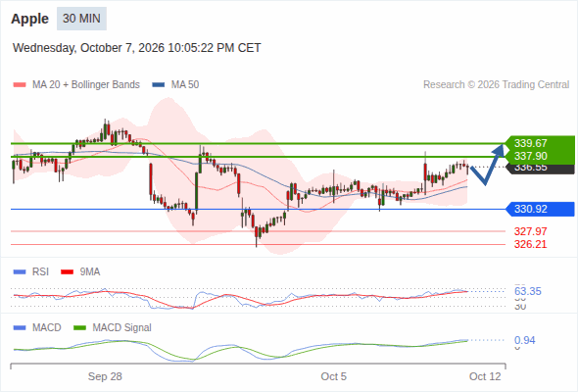Click the MA 50 blue legend swatch
578x392 pixels.
pos(159,85)
